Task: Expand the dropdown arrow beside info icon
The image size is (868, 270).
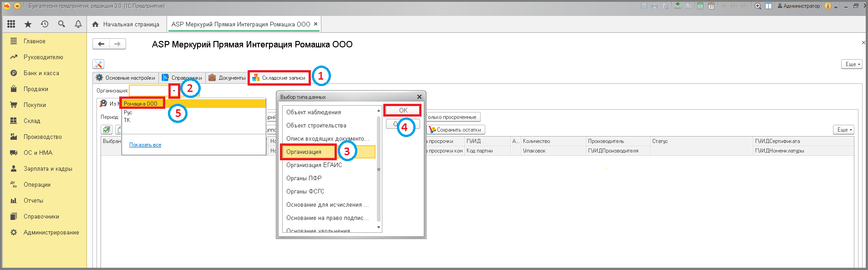Action: (x=836, y=6)
